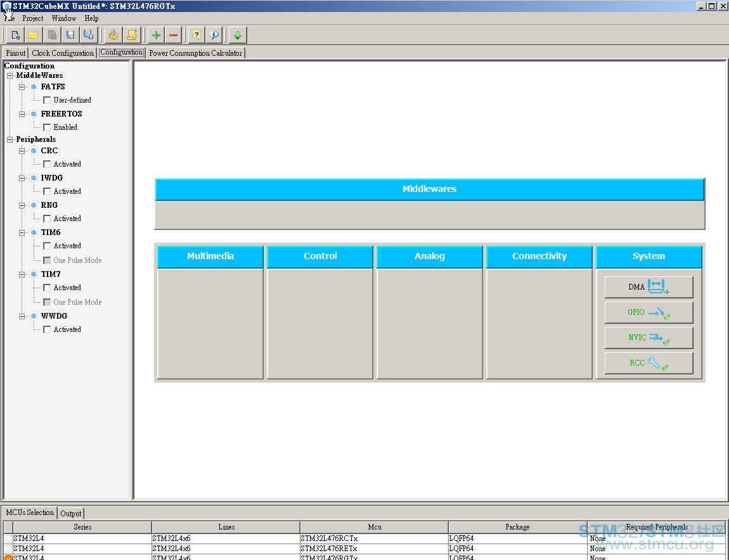Viewport: 729px width, 560px height.
Task: Save project using the single floppy disk icon
Action: (70, 35)
